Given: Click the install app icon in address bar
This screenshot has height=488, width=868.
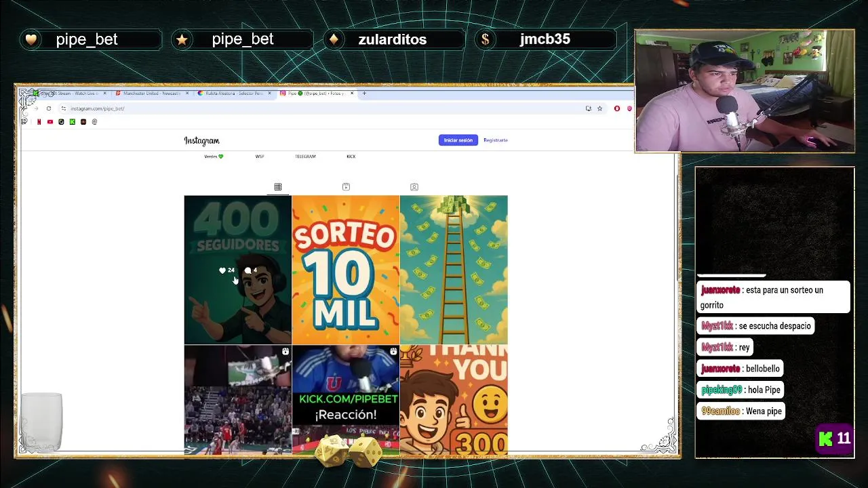Looking at the screenshot, I should tap(588, 108).
